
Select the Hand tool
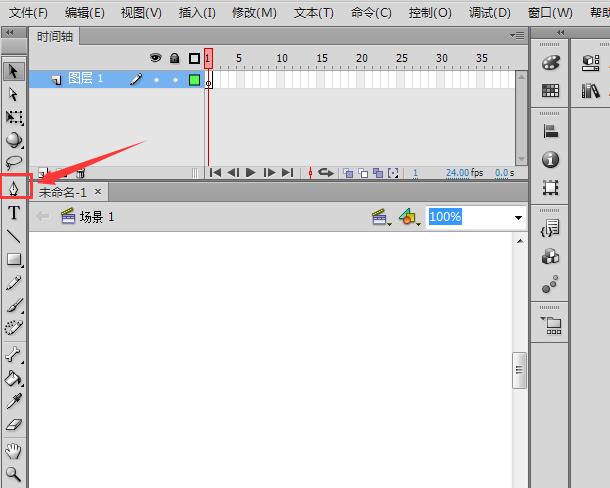pos(14,451)
